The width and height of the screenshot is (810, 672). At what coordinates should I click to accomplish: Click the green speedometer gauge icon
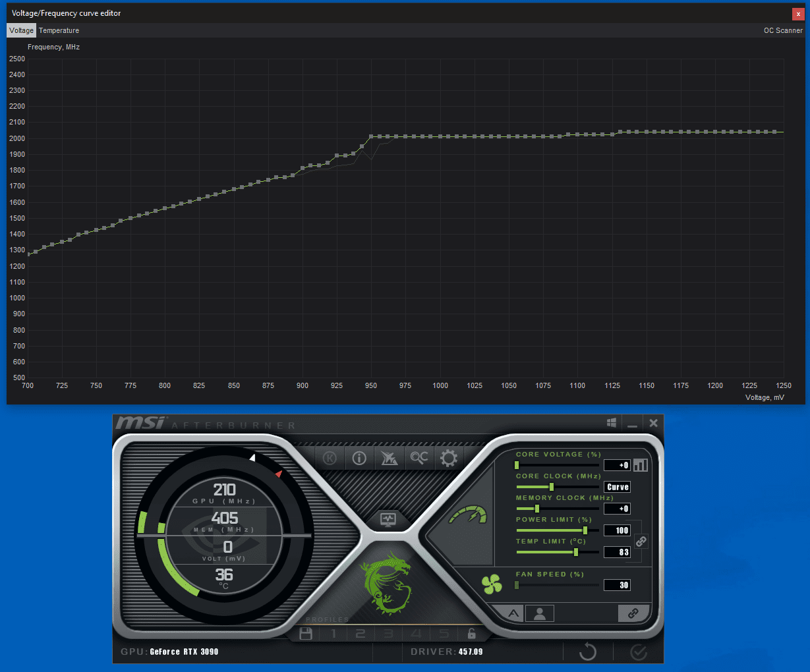point(469,514)
